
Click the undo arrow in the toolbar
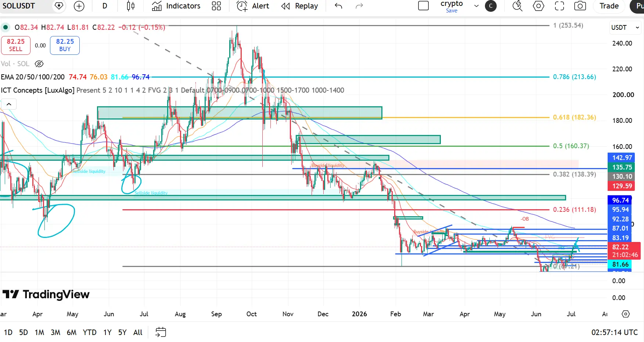pyautogui.click(x=338, y=6)
